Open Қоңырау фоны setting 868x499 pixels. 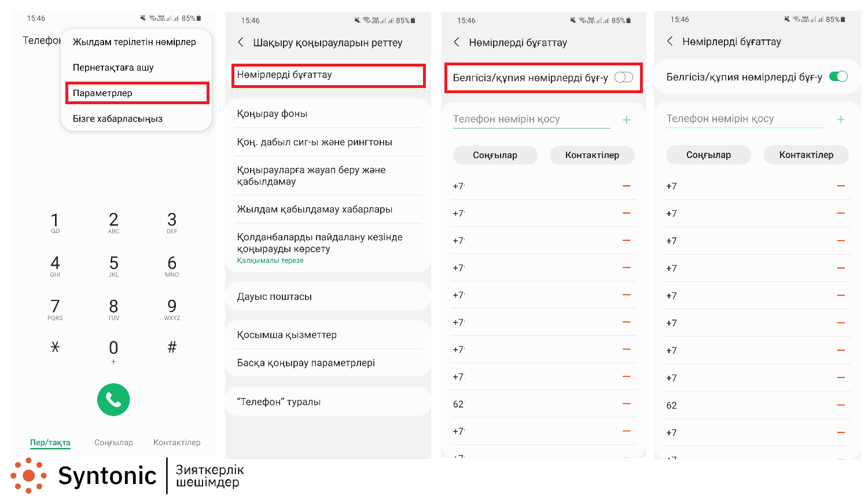(328, 113)
